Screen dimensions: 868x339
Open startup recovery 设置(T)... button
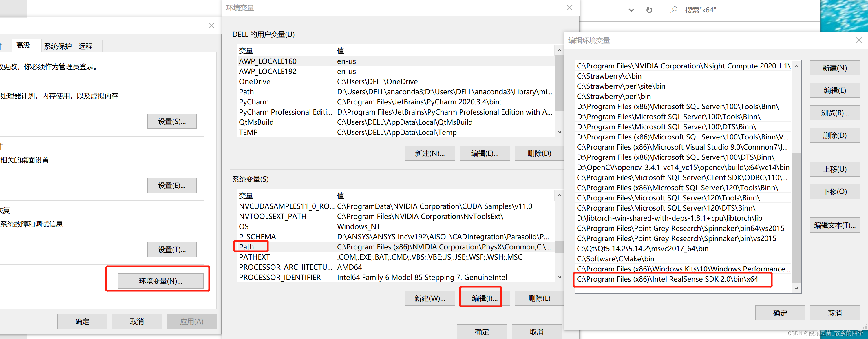[172, 250]
